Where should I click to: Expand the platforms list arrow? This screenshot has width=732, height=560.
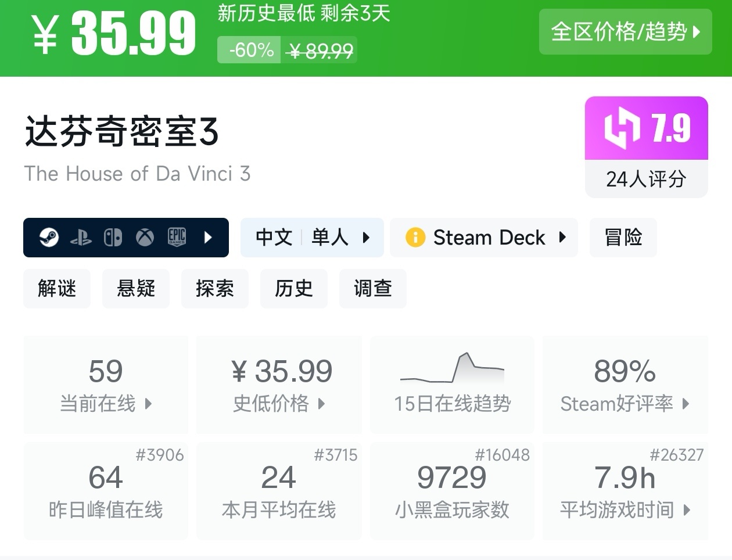(x=208, y=237)
